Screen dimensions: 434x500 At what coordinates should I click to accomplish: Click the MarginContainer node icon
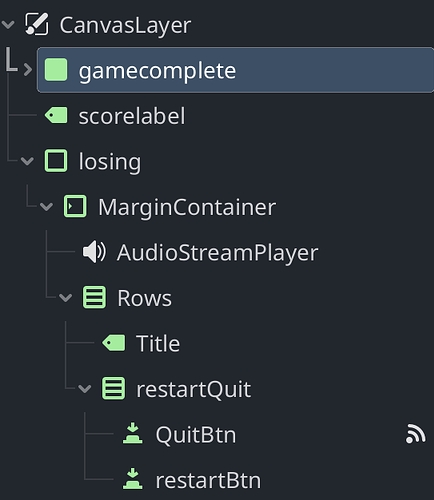tap(75, 206)
